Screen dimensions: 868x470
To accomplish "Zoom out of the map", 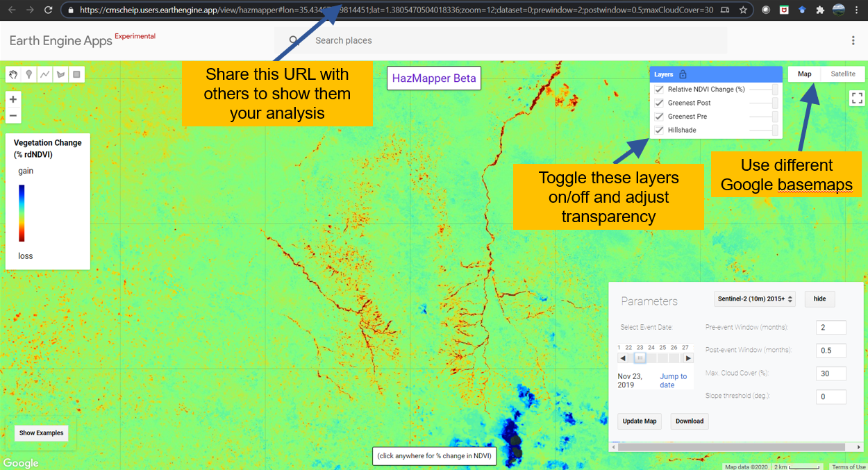I will coord(13,115).
